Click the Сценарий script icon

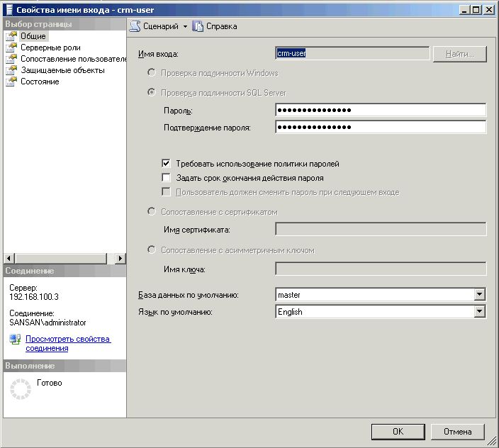click(x=135, y=26)
